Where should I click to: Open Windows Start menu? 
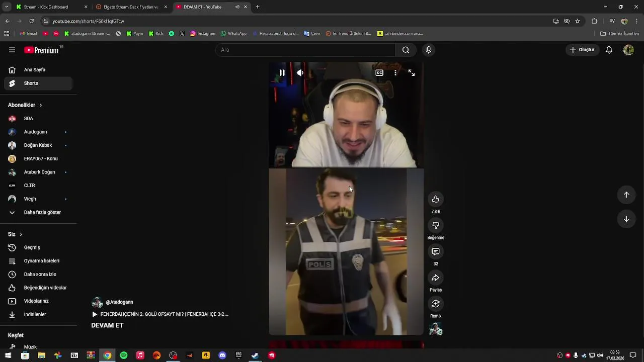[8, 355]
